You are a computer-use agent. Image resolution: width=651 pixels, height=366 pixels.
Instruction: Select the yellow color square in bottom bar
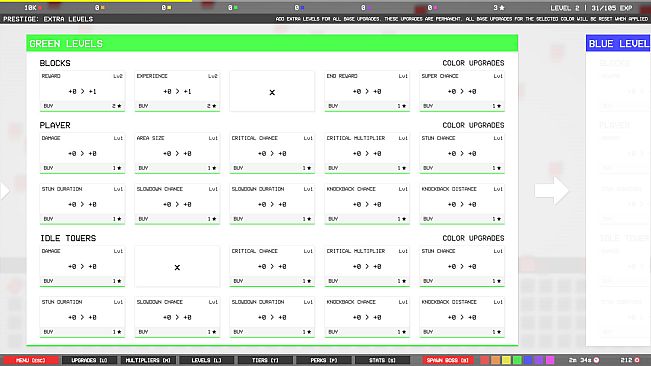[506, 360]
